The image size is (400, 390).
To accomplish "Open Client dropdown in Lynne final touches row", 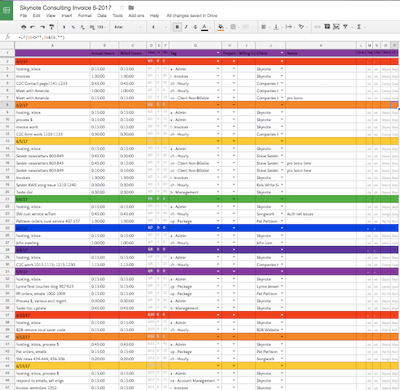I will tap(282, 286).
